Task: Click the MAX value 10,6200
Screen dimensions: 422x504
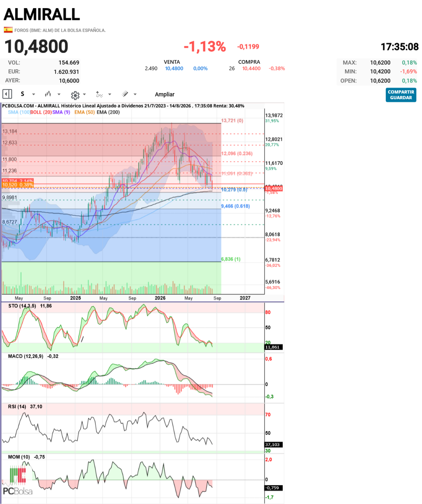Action: pos(380,62)
